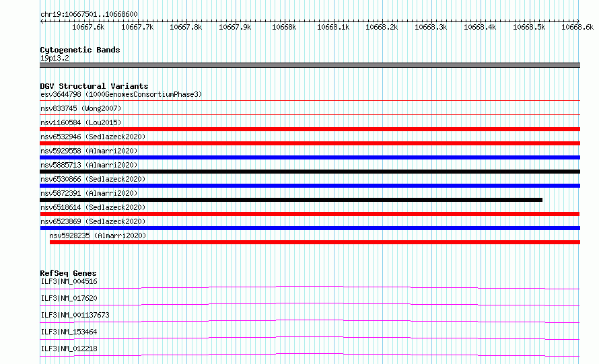Click the 10667.8k ruler tick label

point(186,27)
